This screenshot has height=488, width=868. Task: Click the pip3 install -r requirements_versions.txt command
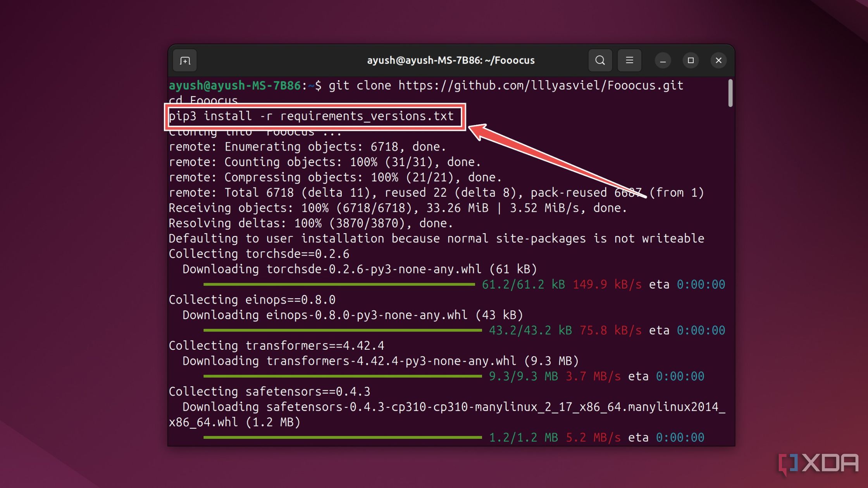311,116
